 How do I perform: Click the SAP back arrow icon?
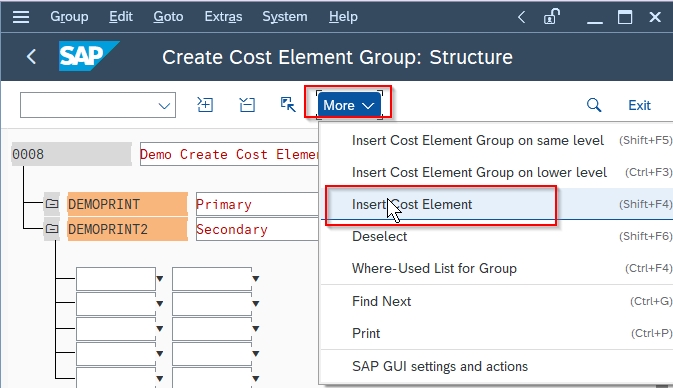pos(31,57)
